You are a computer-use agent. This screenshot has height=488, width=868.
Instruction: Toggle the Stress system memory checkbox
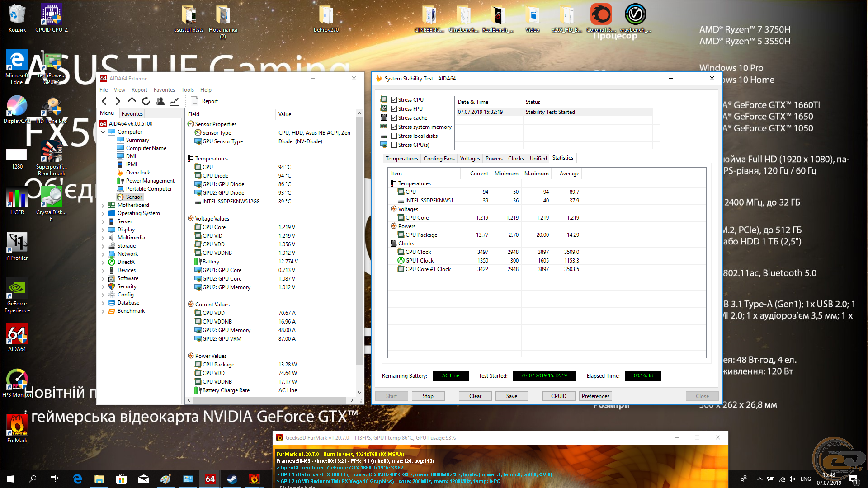(394, 127)
